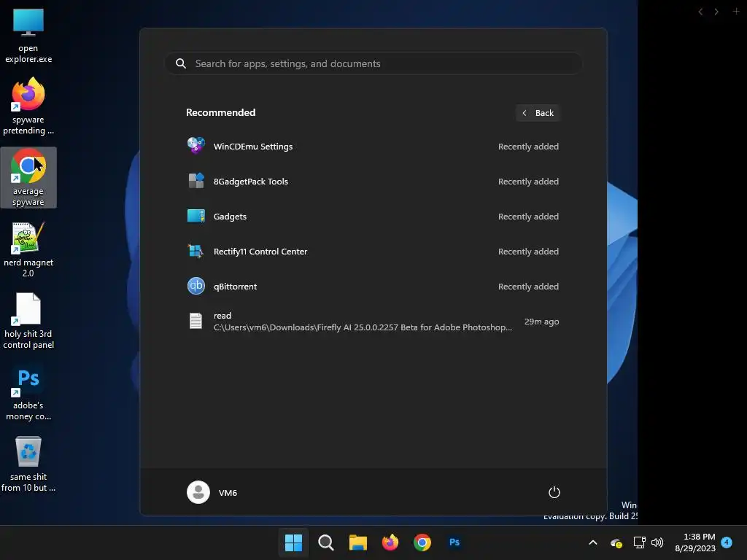Click the Gadgets app icon
This screenshot has width=747, height=560.
pyautogui.click(x=196, y=216)
